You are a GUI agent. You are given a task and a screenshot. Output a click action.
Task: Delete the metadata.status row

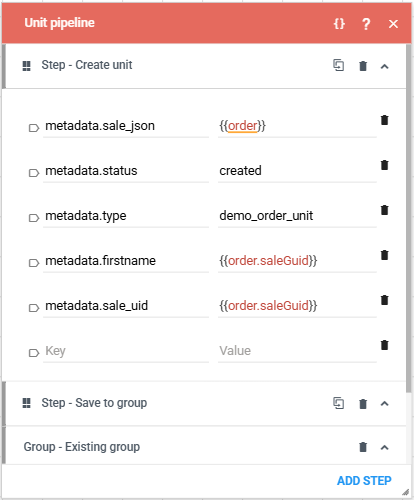(385, 165)
